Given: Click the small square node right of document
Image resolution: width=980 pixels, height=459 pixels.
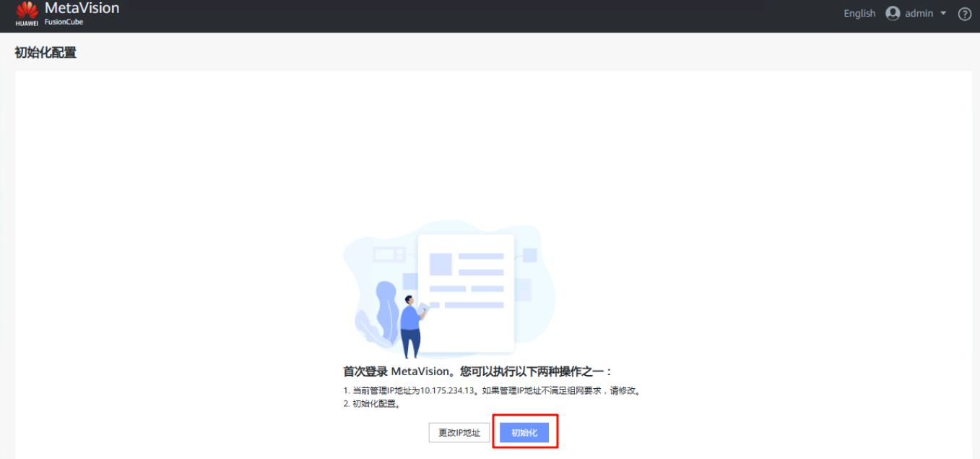Looking at the screenshot, I should coord(529,255).
